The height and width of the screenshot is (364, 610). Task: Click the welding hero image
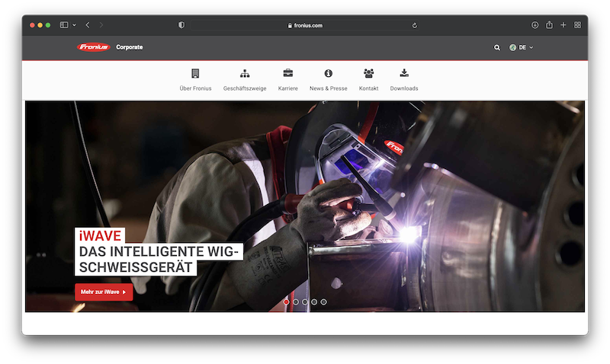pos(304,206)
